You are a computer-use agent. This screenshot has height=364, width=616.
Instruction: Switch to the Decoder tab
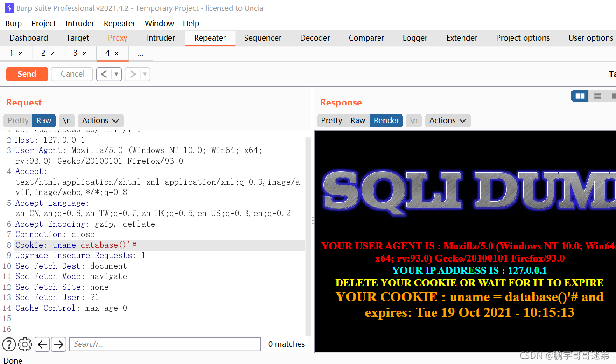[x=315, y=38]
